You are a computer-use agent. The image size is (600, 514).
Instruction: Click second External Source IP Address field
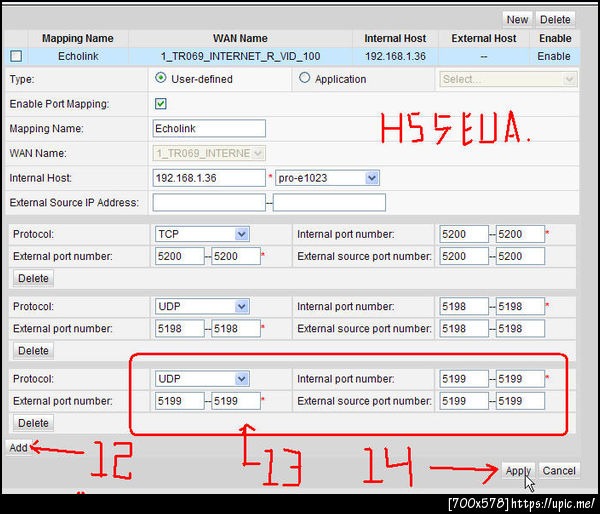pyautogui.click(x=329, y=202)
